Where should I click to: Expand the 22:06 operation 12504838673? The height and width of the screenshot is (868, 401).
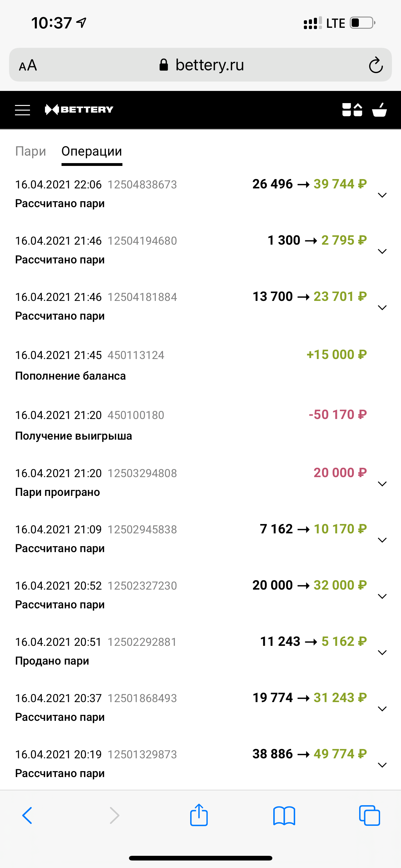(x=382, y=195)
